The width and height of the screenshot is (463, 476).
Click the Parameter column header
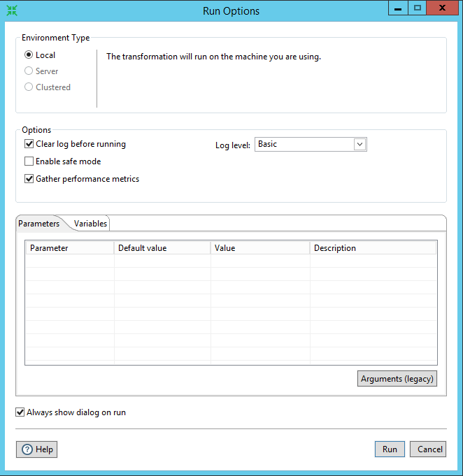pos(70,248)
